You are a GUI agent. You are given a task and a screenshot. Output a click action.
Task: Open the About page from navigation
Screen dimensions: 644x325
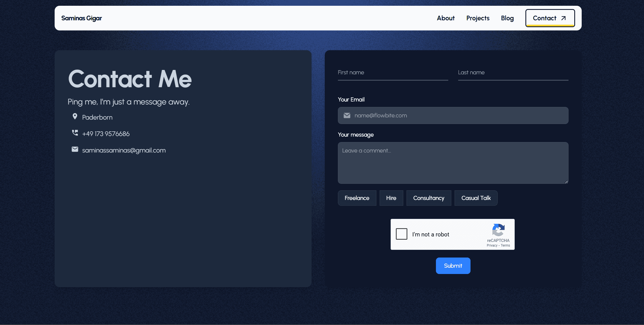445,18
